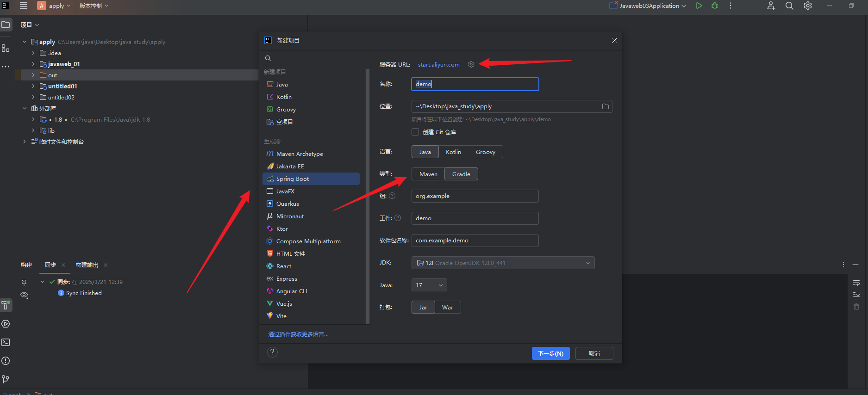
Task: Open the Javaweb03Application run configuration dropdown
Action: point(648,6)
